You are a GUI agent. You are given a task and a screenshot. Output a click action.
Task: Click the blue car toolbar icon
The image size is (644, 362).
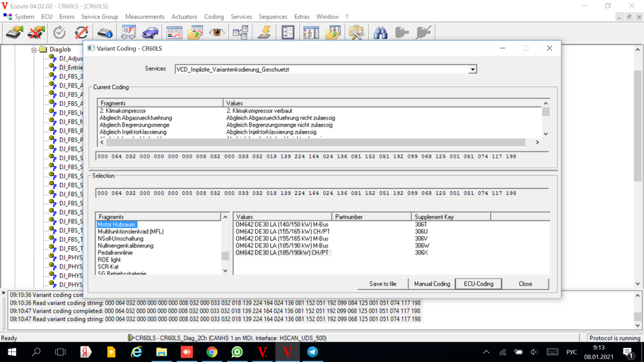coord(150,33)
